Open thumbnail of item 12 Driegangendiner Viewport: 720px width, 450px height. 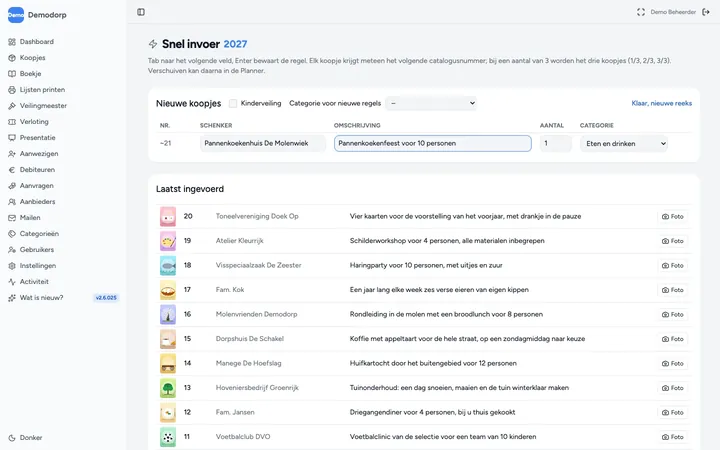click(168, 413)
